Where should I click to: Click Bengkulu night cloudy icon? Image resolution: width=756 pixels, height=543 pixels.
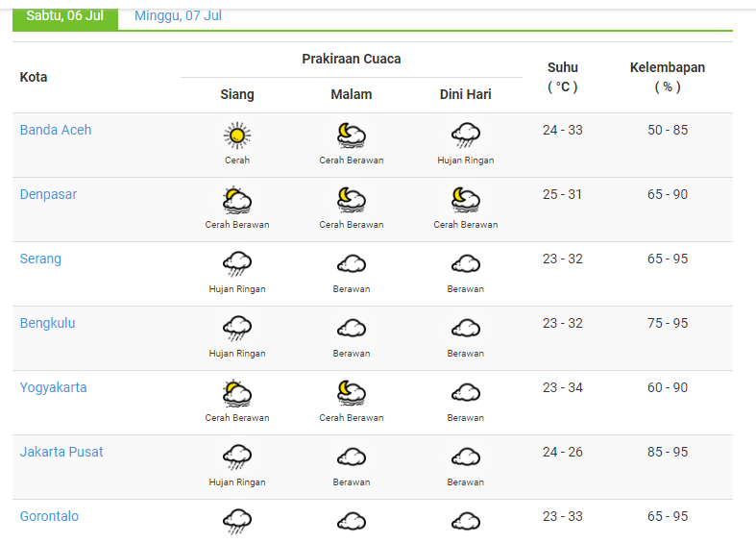pos(351,329)
